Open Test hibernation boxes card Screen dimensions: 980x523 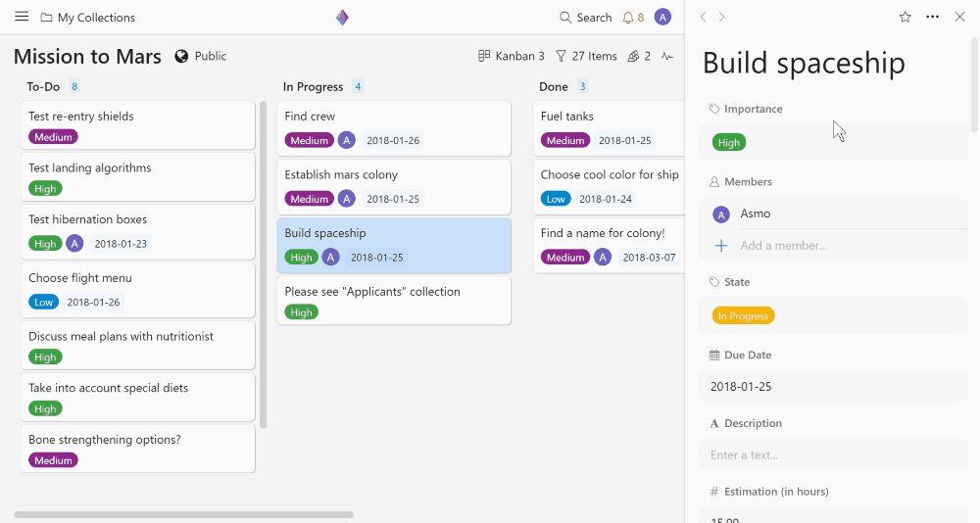point(137,231)
